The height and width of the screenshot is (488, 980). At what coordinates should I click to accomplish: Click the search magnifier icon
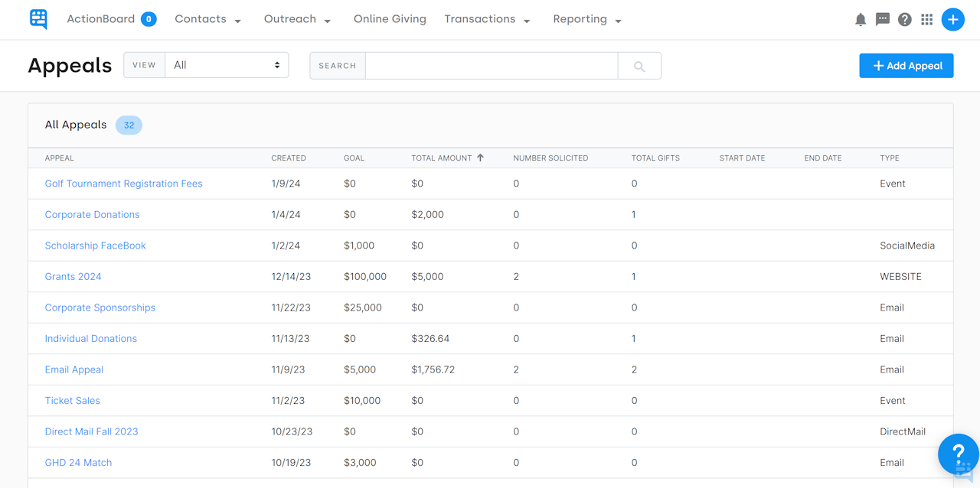click(x=639, y=67)
